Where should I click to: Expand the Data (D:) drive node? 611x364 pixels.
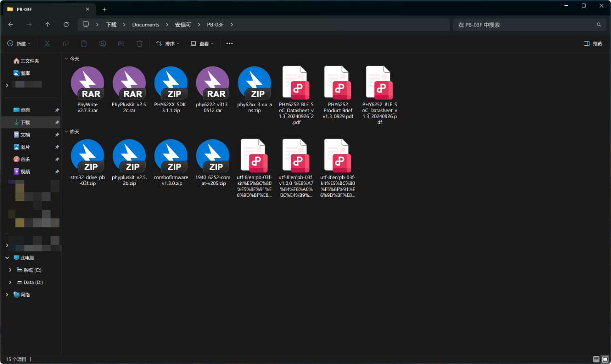10,283
